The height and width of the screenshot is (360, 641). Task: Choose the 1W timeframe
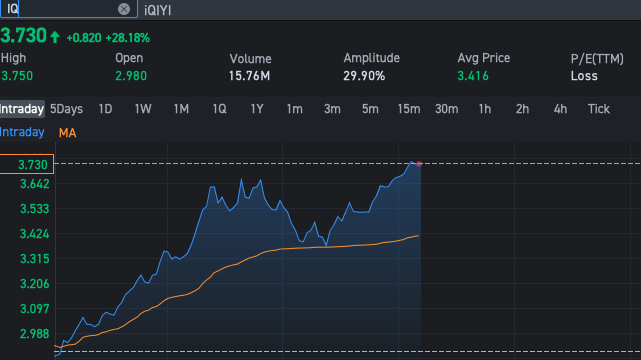143,109
